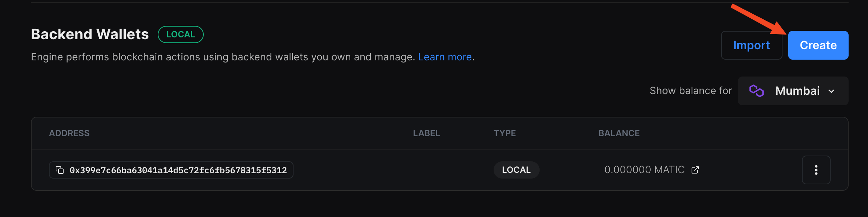Select the LABEL column header
The width and height of the screenshot is (868, 217).
426,133
